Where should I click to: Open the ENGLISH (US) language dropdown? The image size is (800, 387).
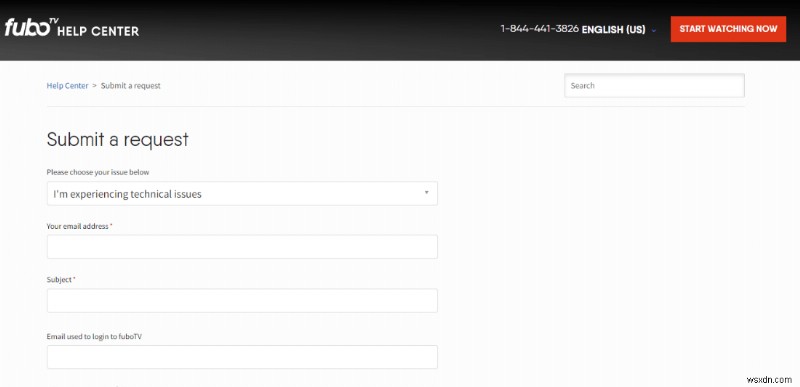coord(619,30)
